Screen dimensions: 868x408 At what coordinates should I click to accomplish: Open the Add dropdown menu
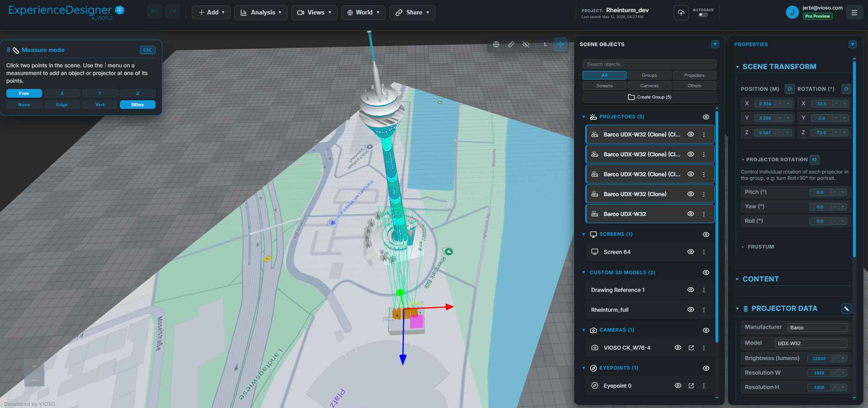(x=211, y=12)
